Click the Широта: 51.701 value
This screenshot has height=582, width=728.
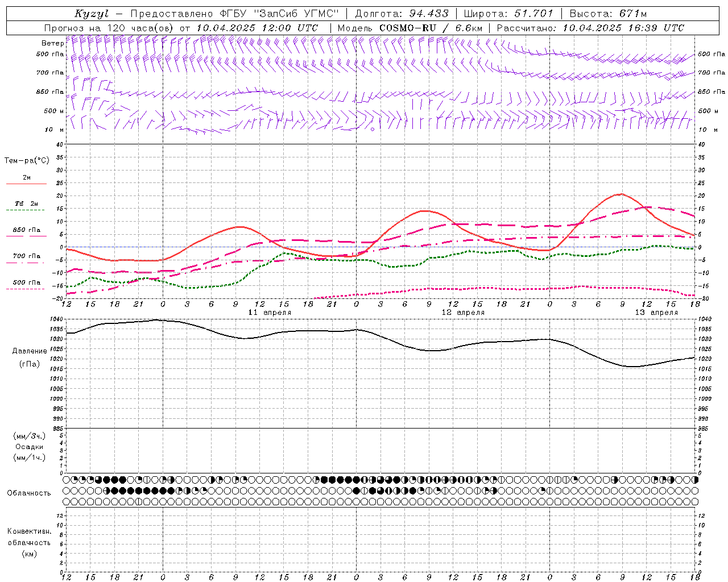(x=508, y=14)
